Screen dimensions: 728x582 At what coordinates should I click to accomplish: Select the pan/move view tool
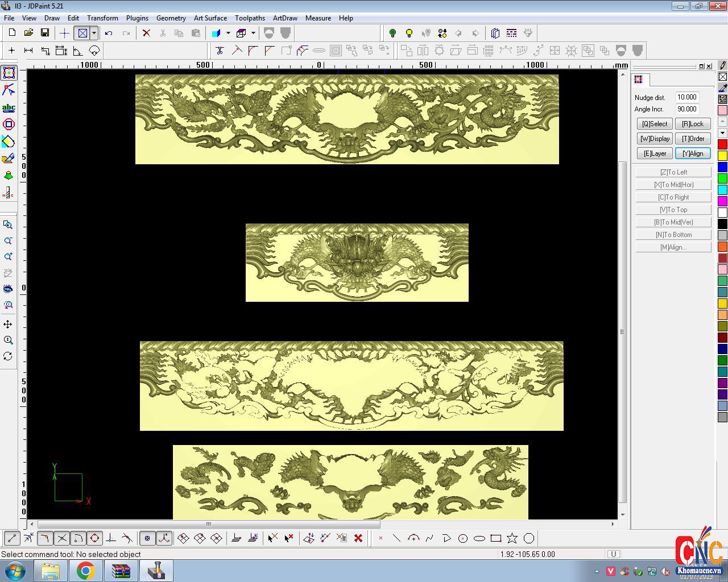coord(8,324)
